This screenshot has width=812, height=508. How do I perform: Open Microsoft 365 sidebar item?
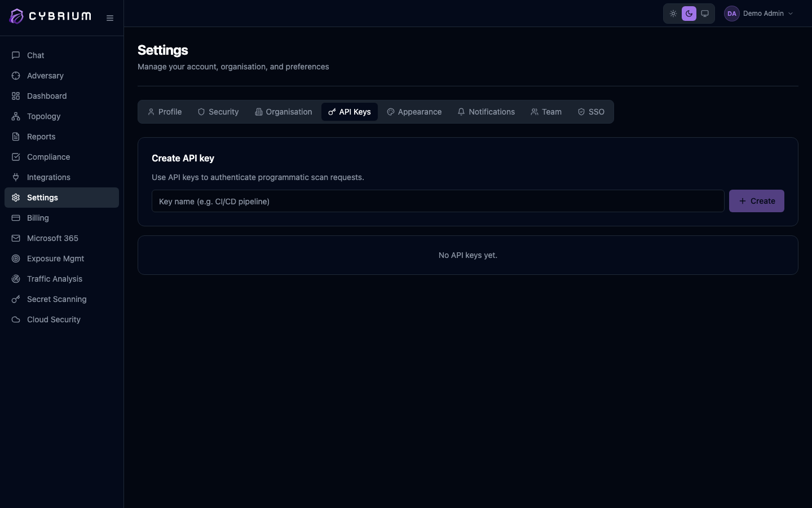coord(61,238)
